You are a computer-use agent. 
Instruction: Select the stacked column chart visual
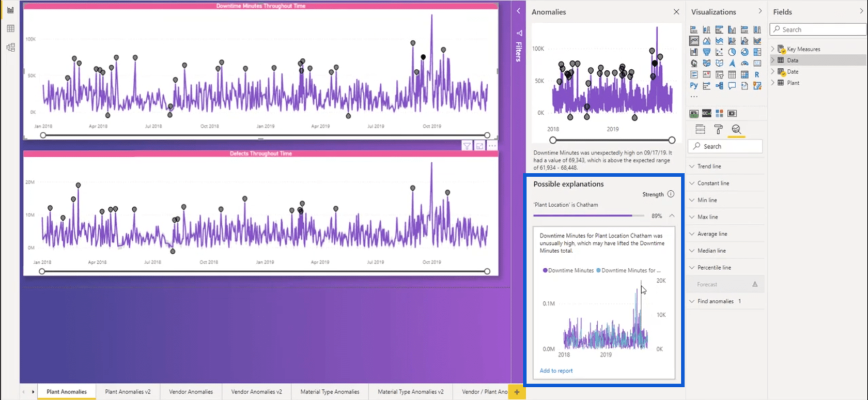[706, 29]
